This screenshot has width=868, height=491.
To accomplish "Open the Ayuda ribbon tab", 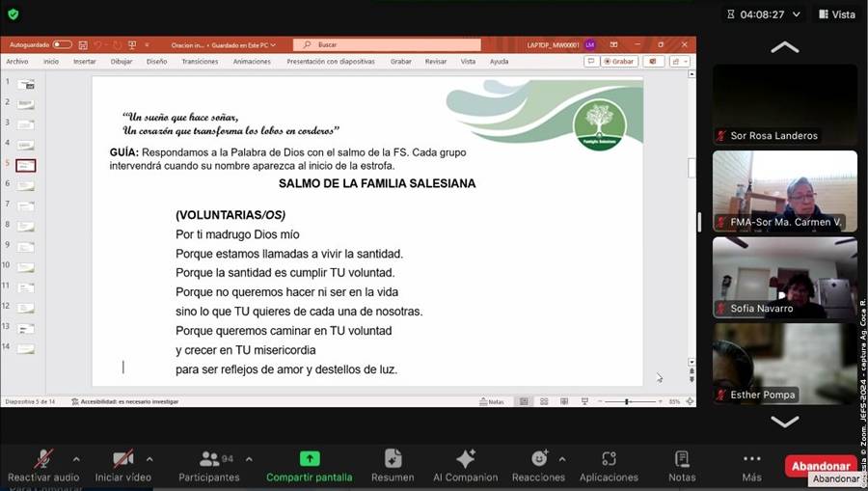I will click(499, 62).
